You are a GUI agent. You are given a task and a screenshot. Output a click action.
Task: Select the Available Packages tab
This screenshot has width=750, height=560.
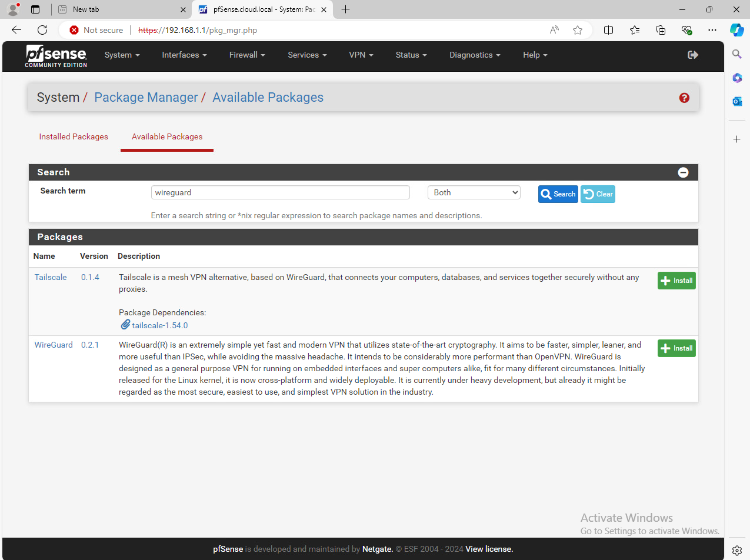pos(167,136)
